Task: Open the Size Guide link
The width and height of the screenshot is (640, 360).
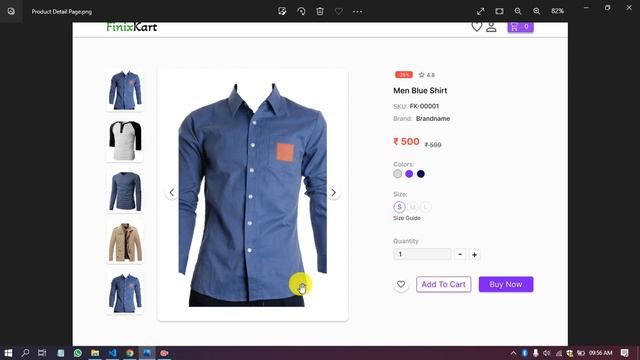Action: 407,218
